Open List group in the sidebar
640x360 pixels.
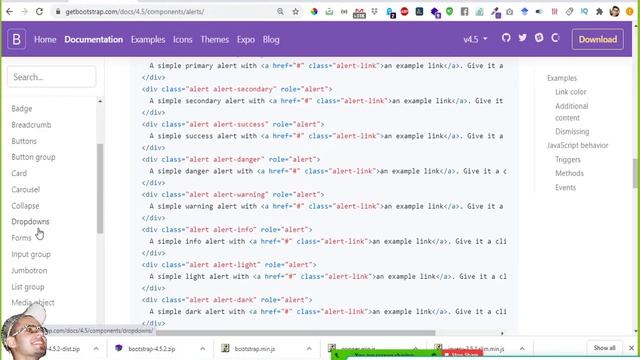[28, 287]
